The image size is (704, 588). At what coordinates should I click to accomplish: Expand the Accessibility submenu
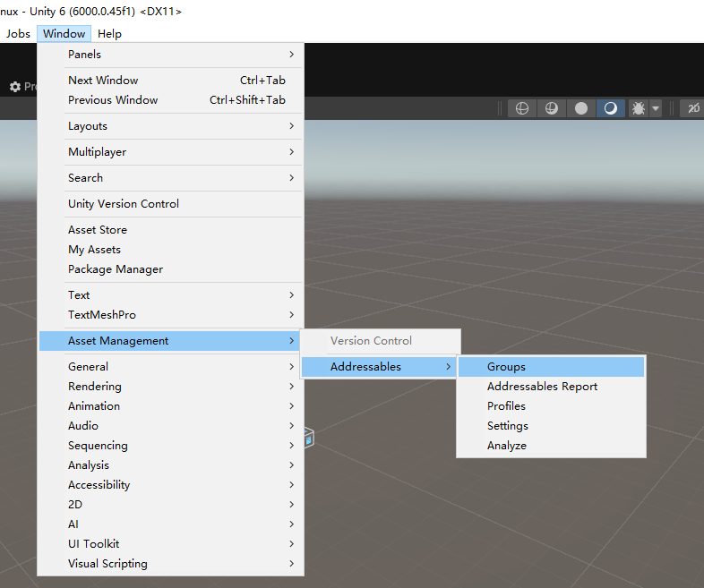[x=170, y=485]
